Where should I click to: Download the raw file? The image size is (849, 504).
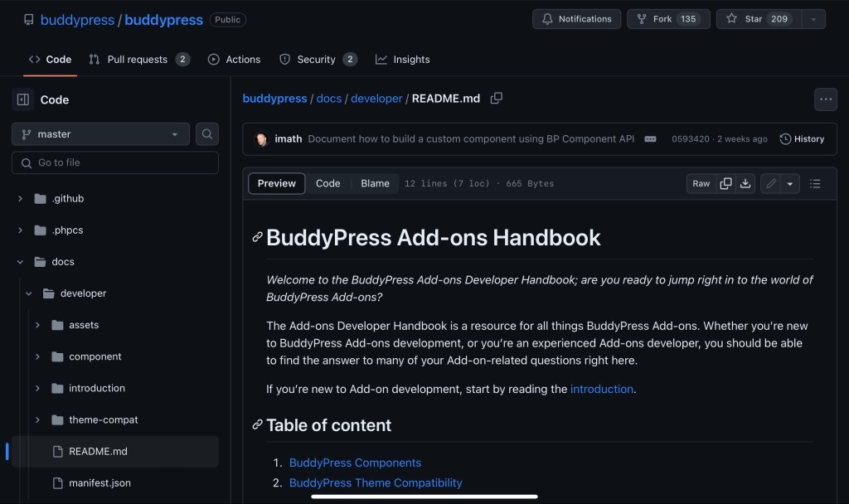(745, 183)
